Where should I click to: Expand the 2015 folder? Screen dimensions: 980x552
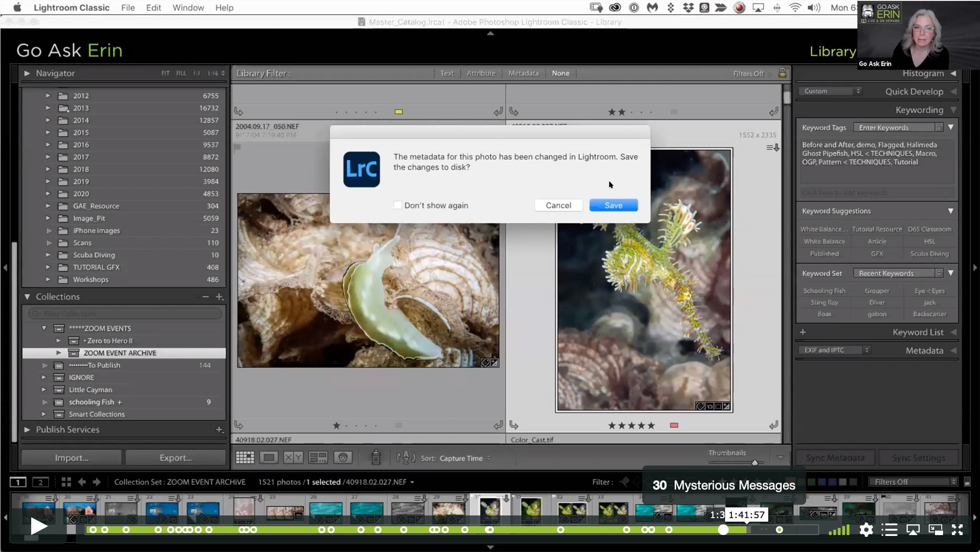(48, 132)
